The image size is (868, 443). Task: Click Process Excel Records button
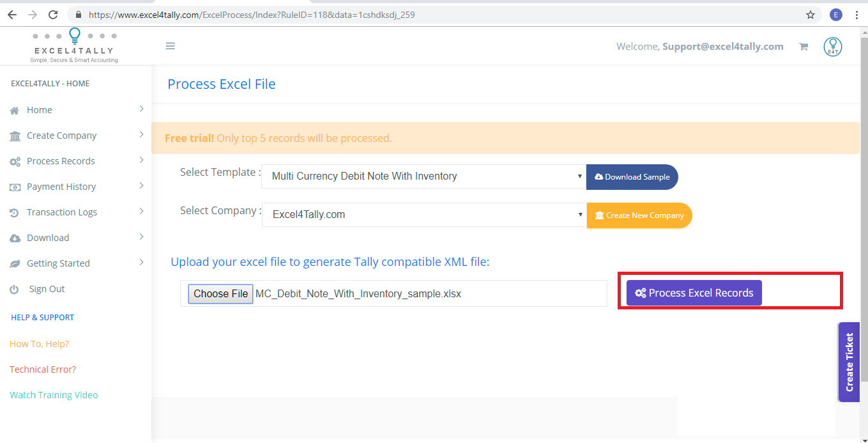(x=694, y=293)
